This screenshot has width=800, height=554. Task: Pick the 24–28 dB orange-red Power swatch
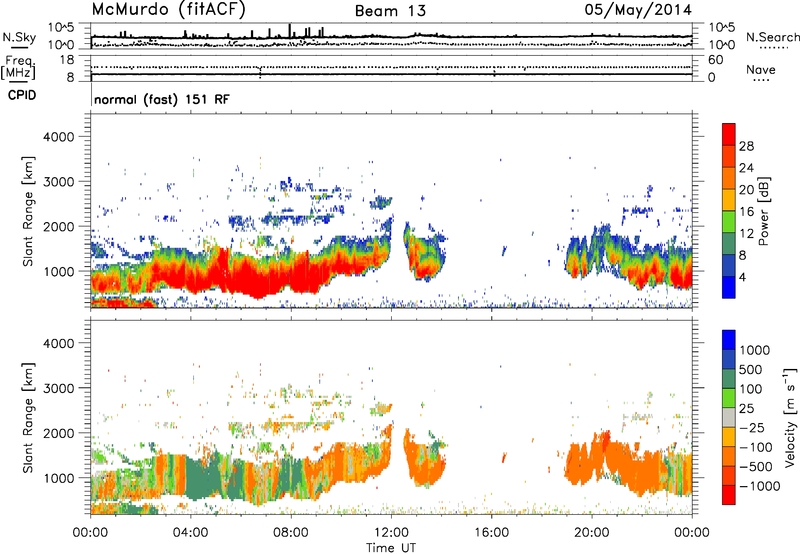tap(729, 156)
